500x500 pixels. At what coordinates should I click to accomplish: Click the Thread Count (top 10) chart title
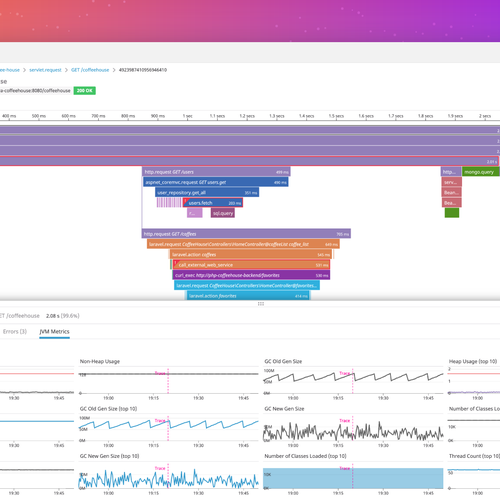click(474, 456)
